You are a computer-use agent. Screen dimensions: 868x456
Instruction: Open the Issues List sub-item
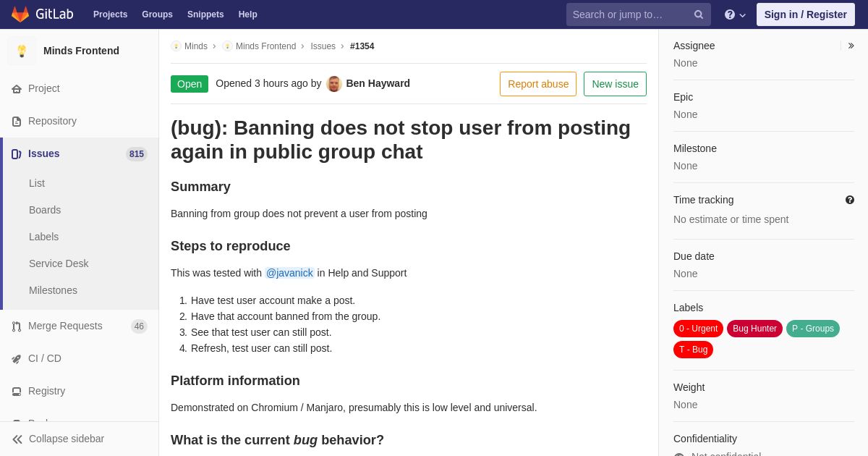37,183
